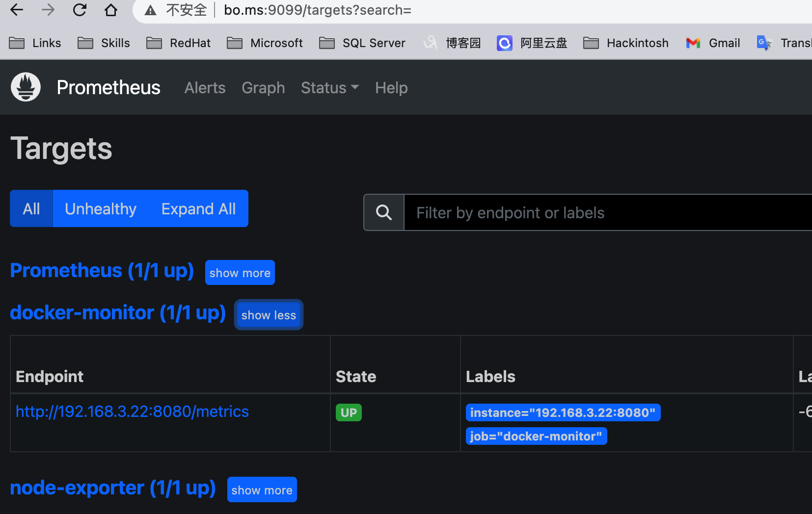
Task: Show only Unhealthy targets
Action: tap(101, 208)
